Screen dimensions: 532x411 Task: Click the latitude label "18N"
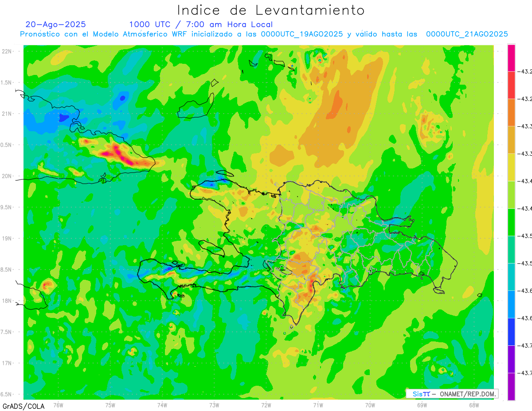coord(7,301)
